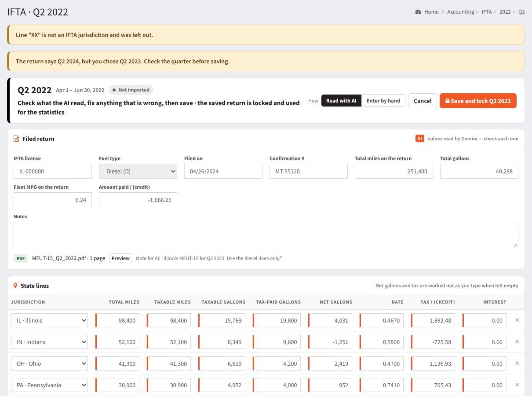
Task: Edit Indiana tax credit -725.58
Action: [433, 342]
